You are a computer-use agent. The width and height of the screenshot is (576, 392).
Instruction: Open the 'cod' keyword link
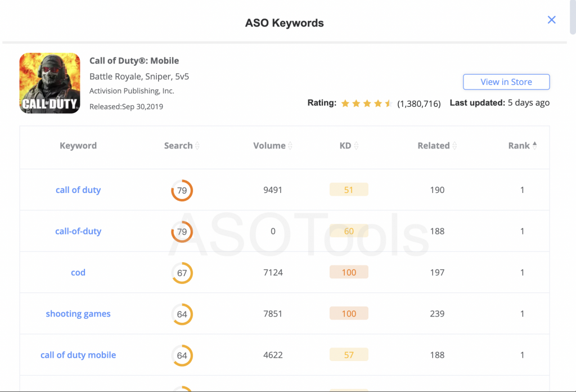click(78, 272)
